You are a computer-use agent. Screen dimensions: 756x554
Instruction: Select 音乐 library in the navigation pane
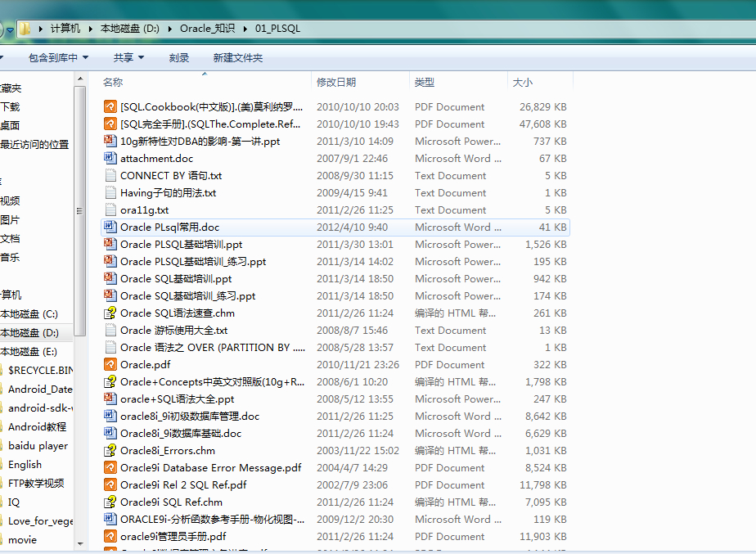[x=10, y=258]
